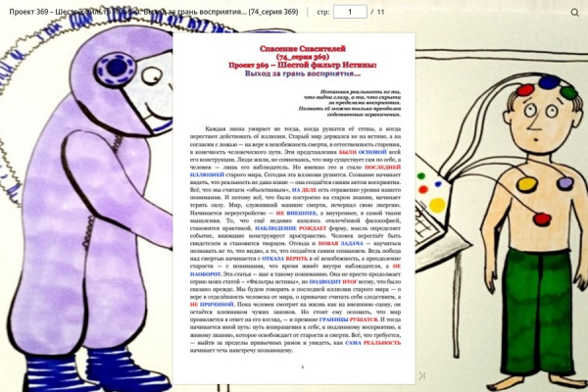
Task: Click the highlighted phrase "ПОДВОДИТ ИТОГ"
Action: pyautogui.click(x=333, y=281)
